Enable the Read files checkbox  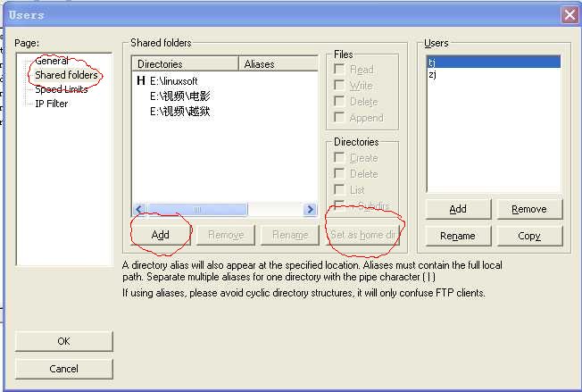(339, 70)
